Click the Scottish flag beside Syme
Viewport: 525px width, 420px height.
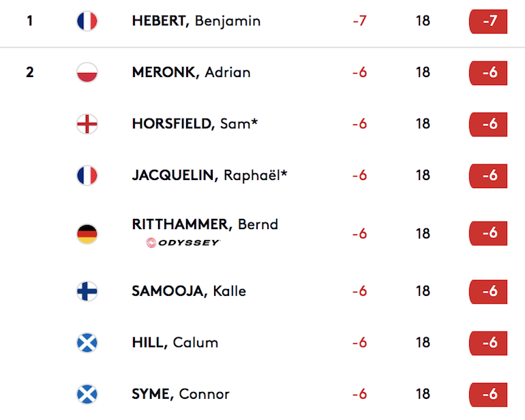(87, 394)
